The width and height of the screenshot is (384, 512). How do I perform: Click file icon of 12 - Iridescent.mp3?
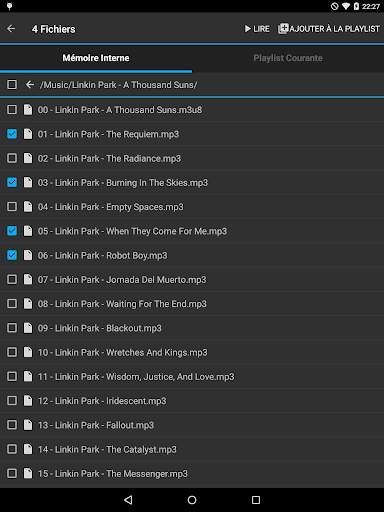(28, 401)
